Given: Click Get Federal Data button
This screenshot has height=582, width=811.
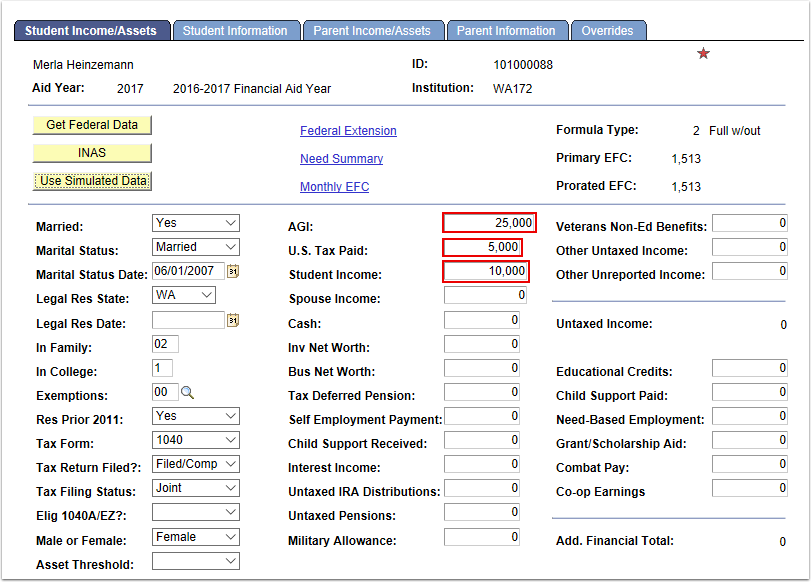Looking at the screenshot, I should [92, 125].
